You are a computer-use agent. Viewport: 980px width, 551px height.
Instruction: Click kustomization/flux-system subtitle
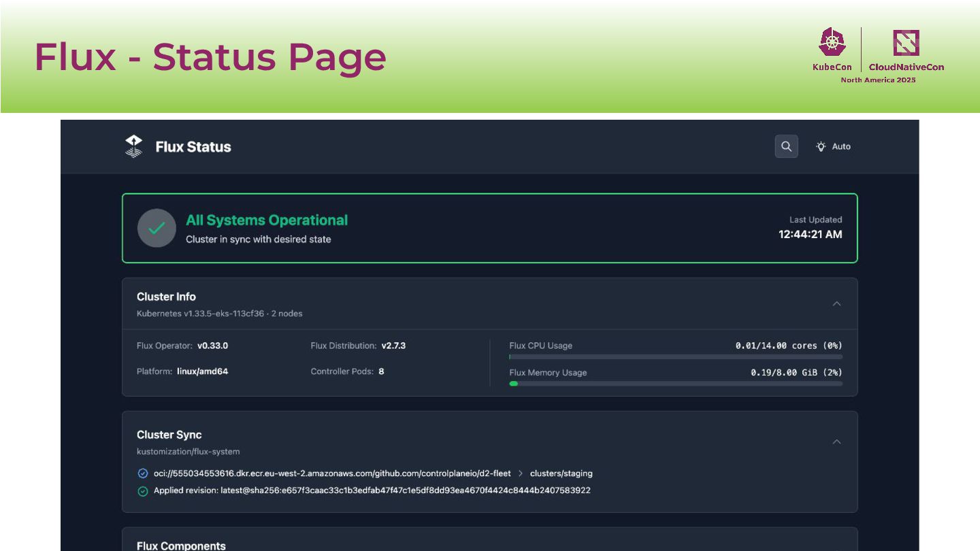[x=189, y=452]
